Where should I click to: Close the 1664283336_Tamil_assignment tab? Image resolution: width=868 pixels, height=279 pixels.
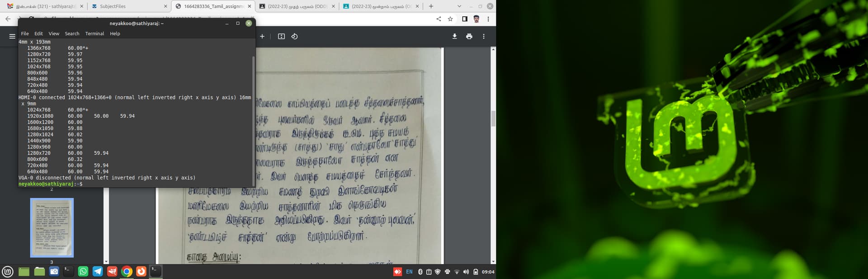(x=250, y=6)
